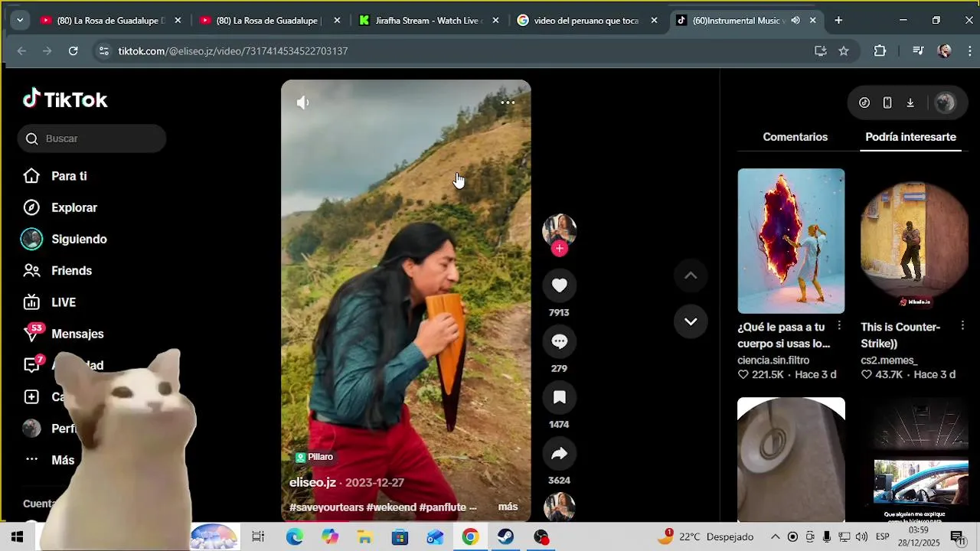The image size is (980, 551).
Task: Open options for Counter-Strike video
Action: 962,327
